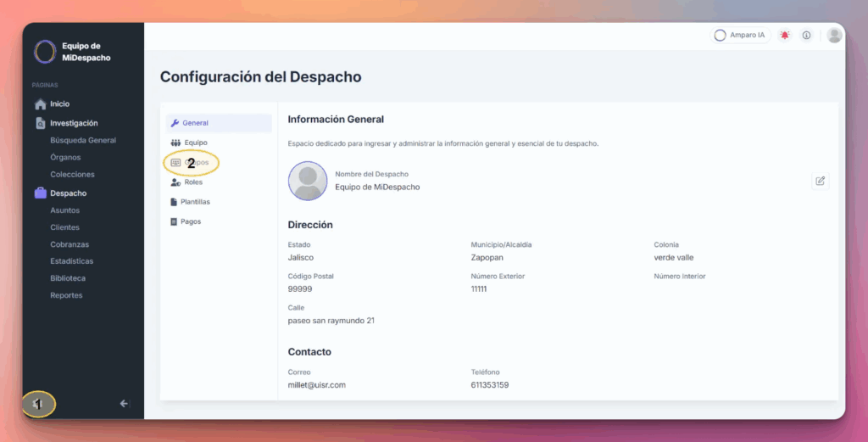This screenshot has height=442, width=868.
Task: Click the red notifications bell icon
Action: (785, 36)
